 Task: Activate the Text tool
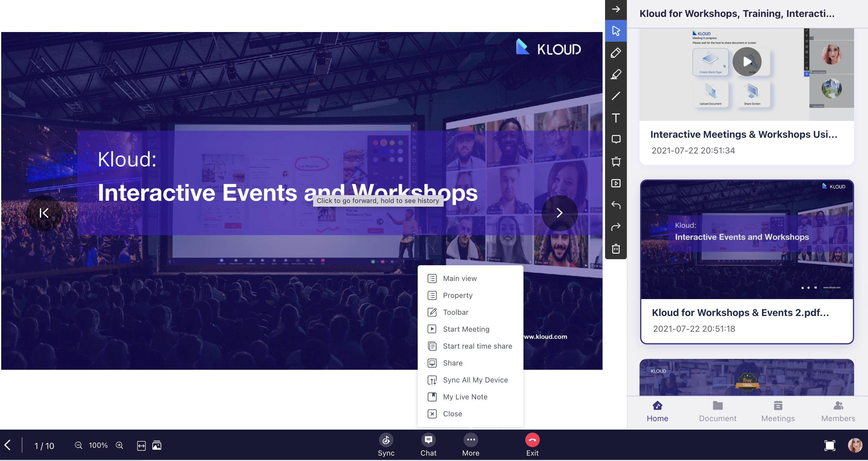coord(616,118)
